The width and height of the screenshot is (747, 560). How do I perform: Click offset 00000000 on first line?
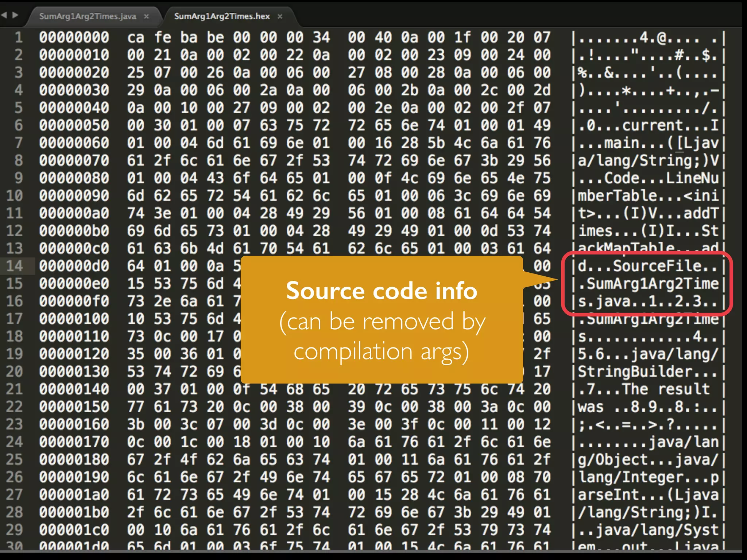click(74, 37)
